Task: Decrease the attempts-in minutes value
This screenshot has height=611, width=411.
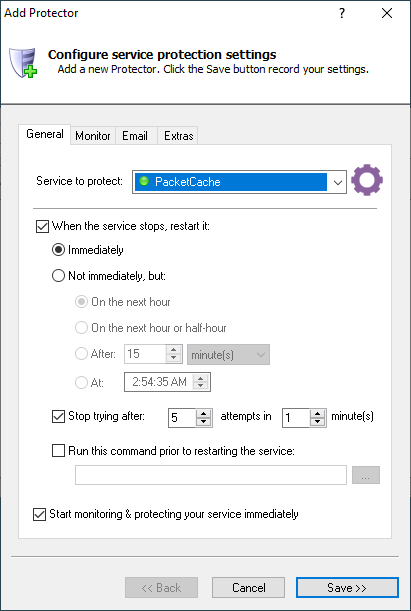Action: point(318,422)
